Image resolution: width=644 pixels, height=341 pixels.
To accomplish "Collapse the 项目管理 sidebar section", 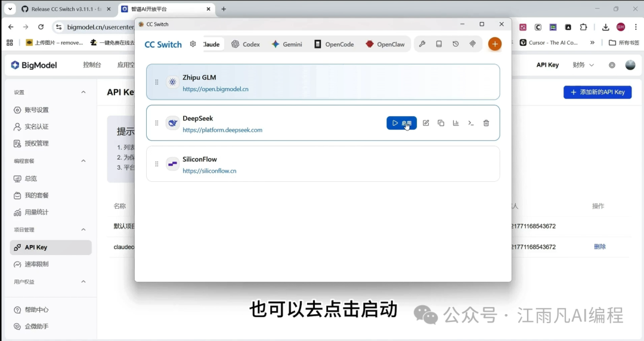I will (83, 230).
